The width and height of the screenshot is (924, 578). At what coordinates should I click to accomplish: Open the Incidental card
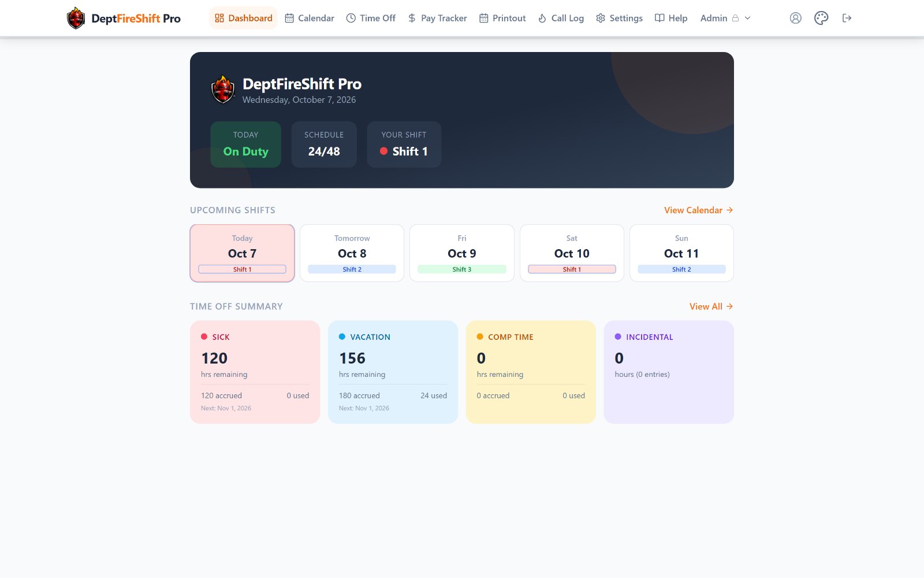click(669, 372)
